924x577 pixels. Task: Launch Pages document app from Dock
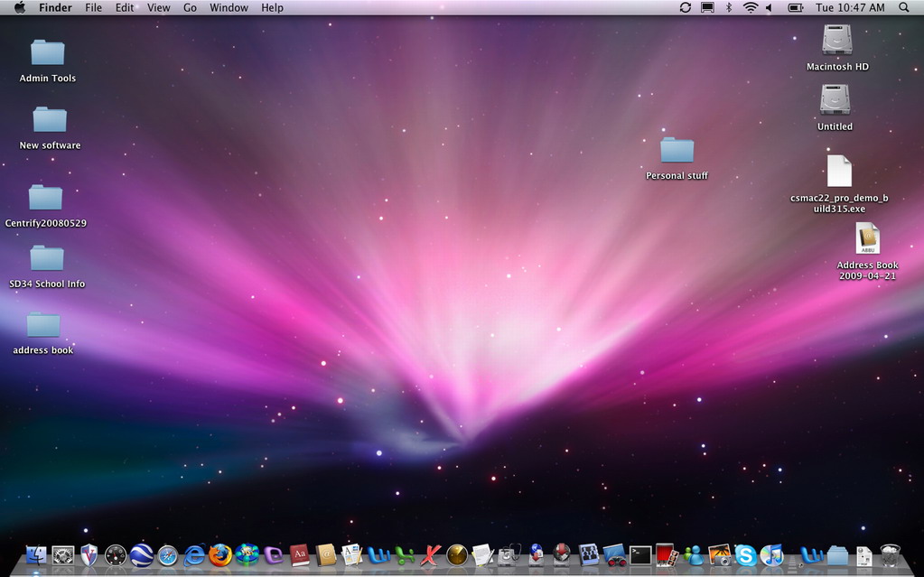[351, 555]
